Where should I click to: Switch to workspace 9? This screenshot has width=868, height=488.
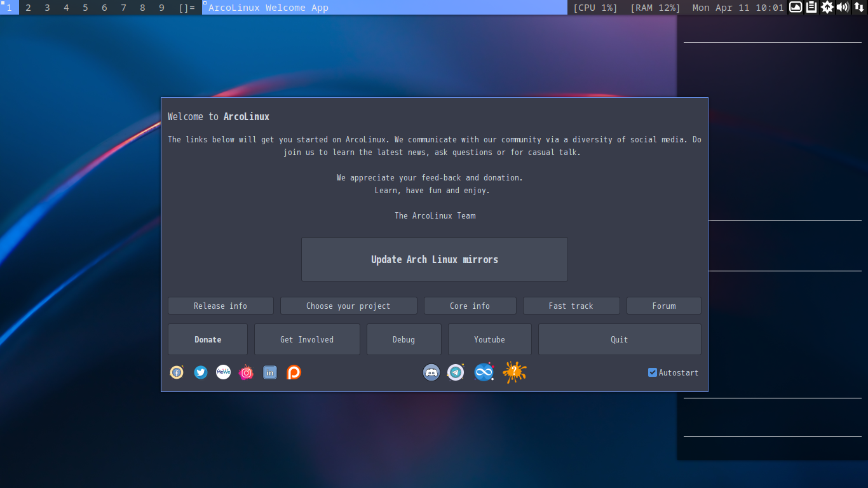(161, 8)
